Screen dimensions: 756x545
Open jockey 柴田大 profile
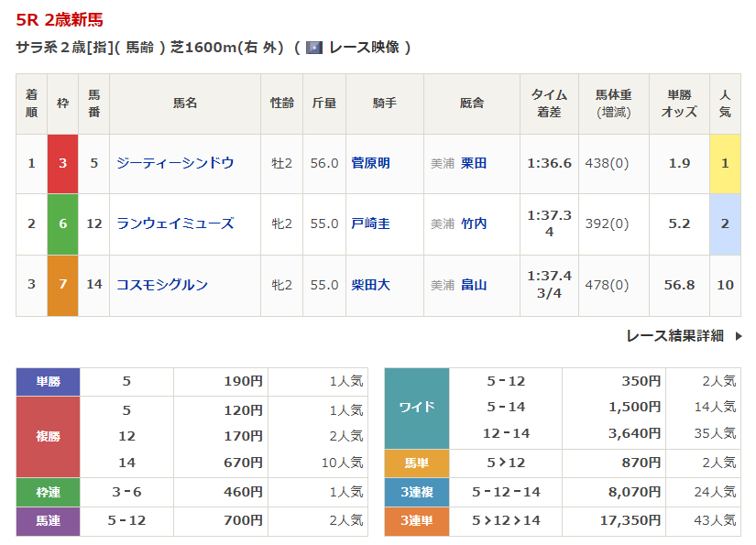tap(371, 285)
